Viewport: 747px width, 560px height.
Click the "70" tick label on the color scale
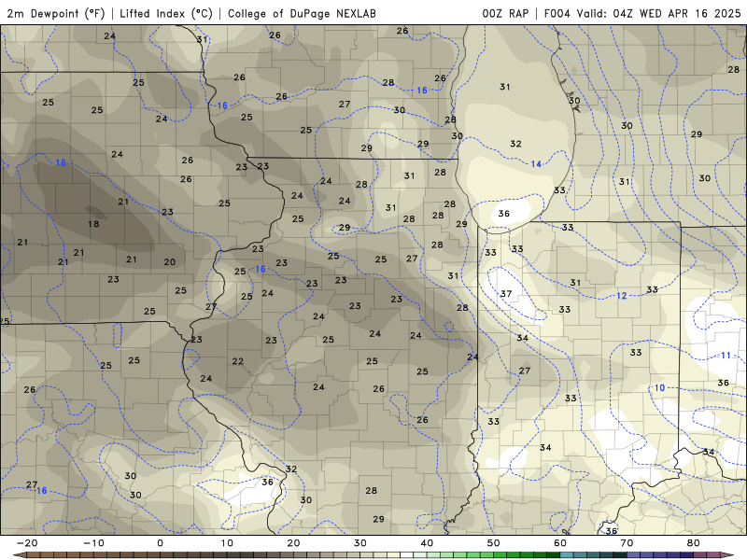627,543
